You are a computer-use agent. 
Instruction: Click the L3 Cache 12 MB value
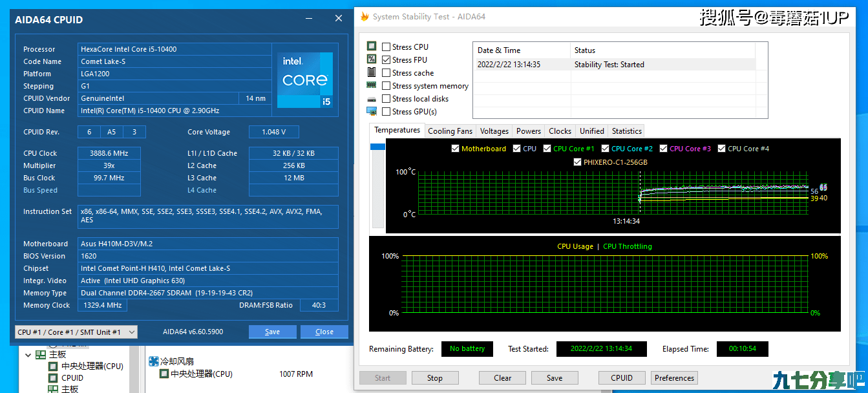click(293, 178)
